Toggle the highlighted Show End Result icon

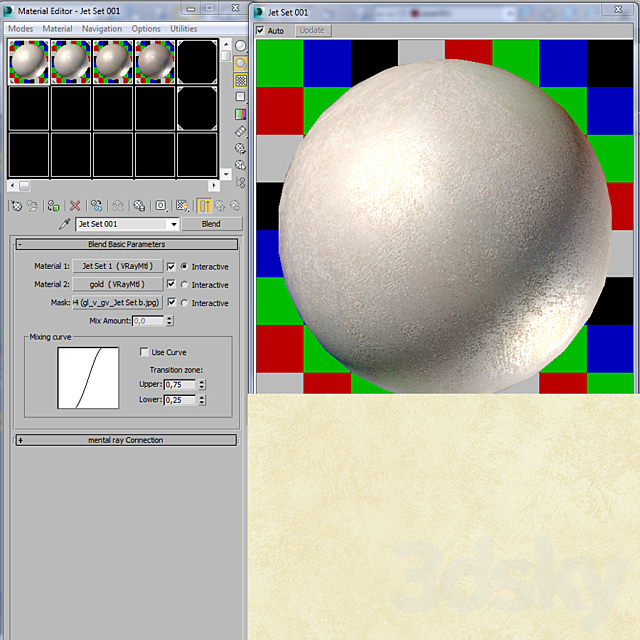pyautogui.click(x=204, y=206)
